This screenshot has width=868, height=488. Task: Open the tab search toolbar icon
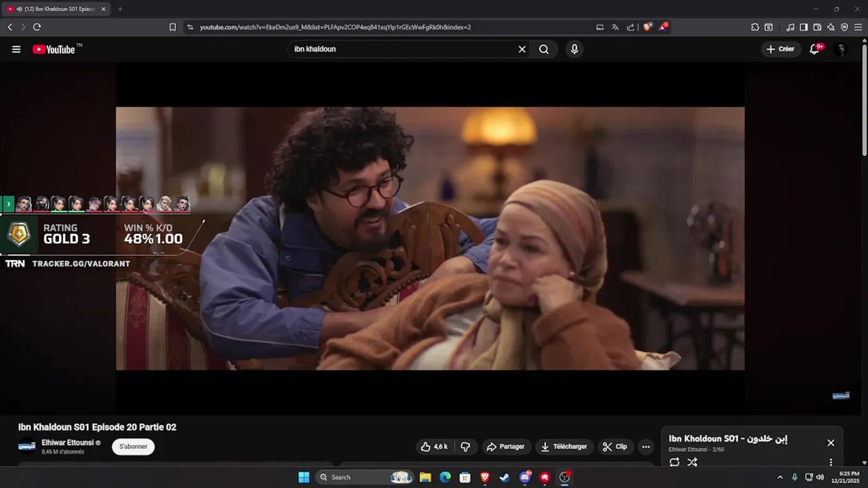click(768, 27)
